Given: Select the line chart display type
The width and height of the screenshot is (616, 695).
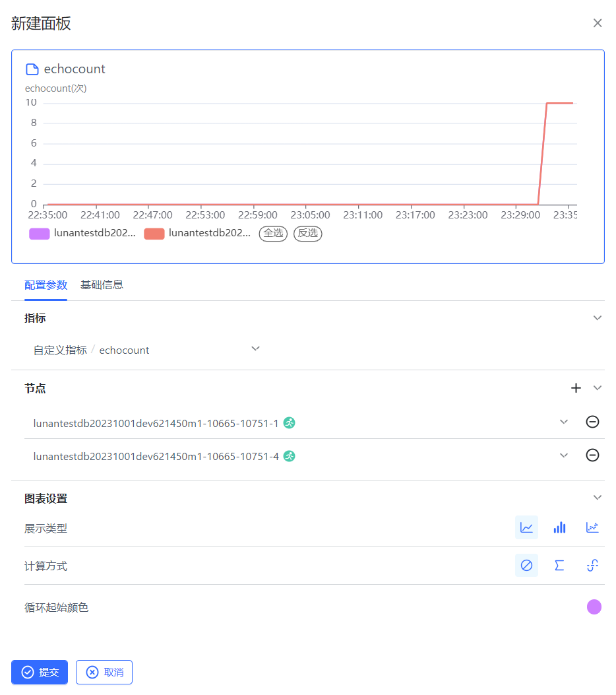Looking at the screenshot, I should point(526,527).
